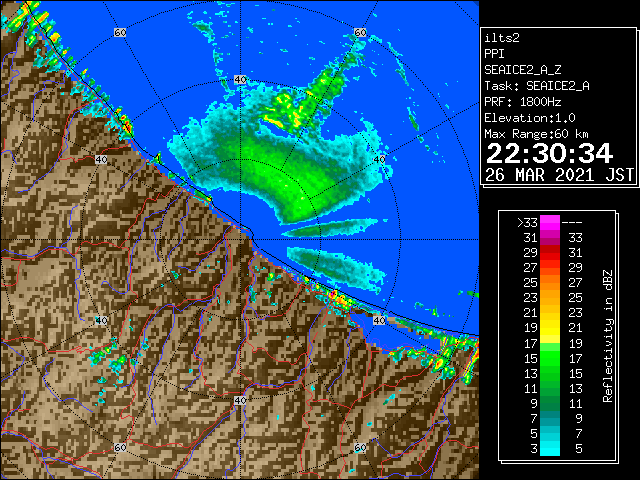
Task: Click the magenta >33 dBZ color band
Action: click(x=549, y=222)
